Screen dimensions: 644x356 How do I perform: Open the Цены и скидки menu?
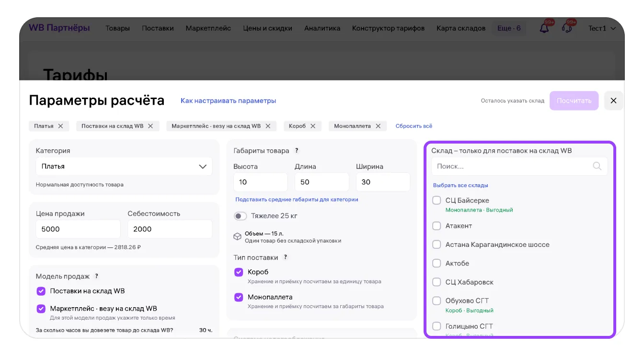[x=267, y=28]
